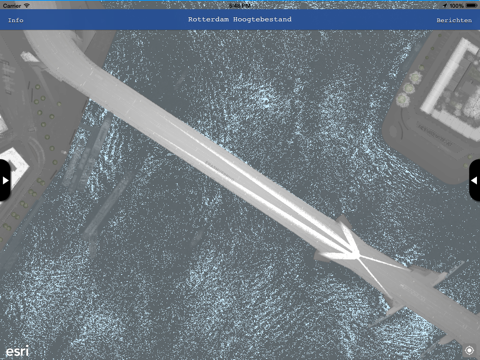This screenshot has width=480, height=360.
Task: Tap the Carrier label in status bar
Action: (12, 6)
